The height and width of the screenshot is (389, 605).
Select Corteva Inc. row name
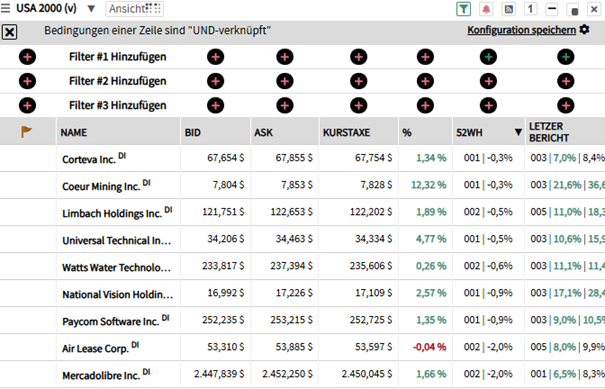pos(89,159)
